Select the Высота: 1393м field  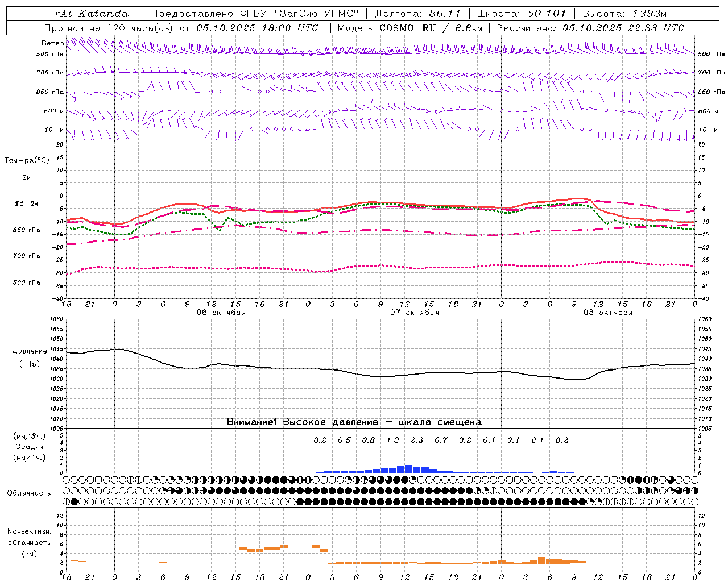pyautogui.click(x=624, y=14)
